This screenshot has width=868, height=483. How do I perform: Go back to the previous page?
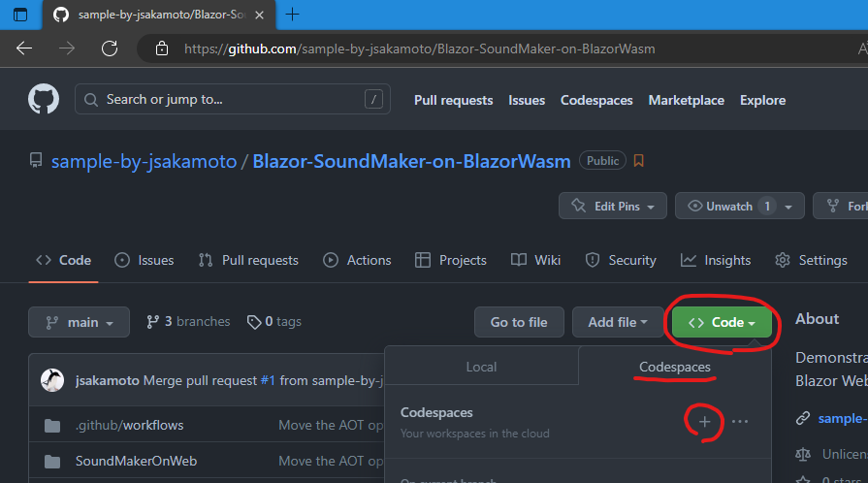coord(24,48)
